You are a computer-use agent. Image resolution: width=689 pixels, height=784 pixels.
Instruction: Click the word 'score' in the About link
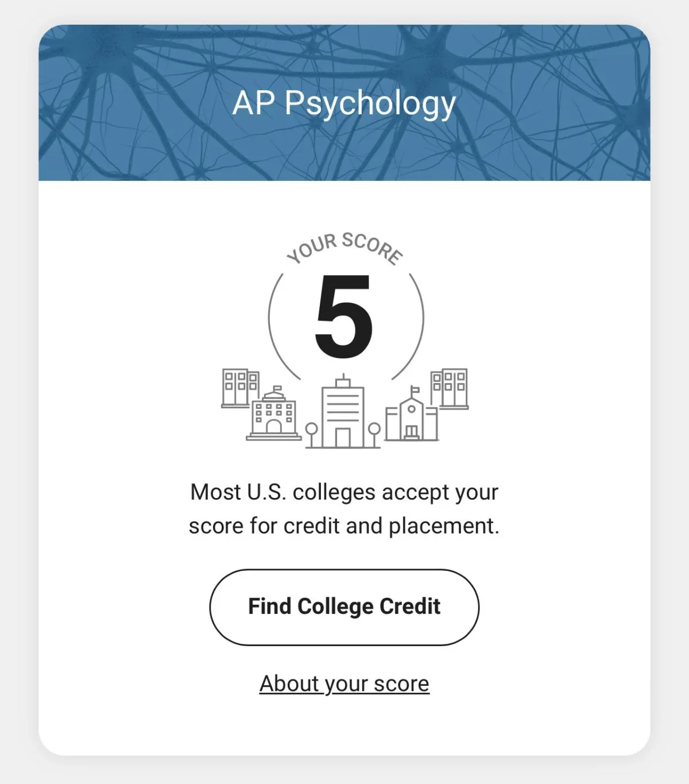click(401, 683)
